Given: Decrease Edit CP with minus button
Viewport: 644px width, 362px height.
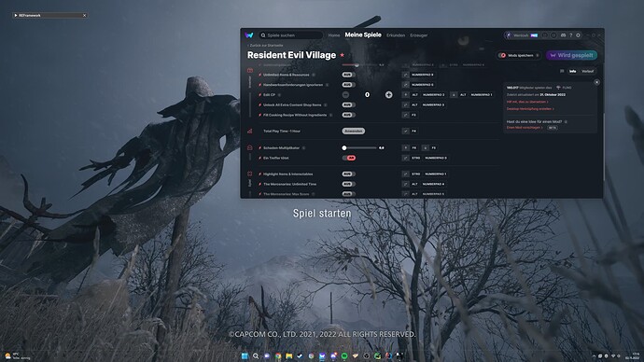Looking at the screenshot, I should coord(345,95).
